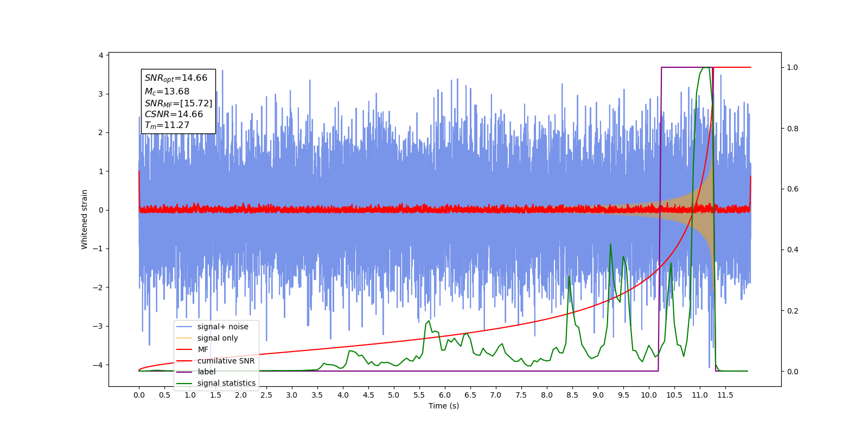Click the left y-axis tick label 3
Viewport: 868px width, 434px height.
[101, 94]
